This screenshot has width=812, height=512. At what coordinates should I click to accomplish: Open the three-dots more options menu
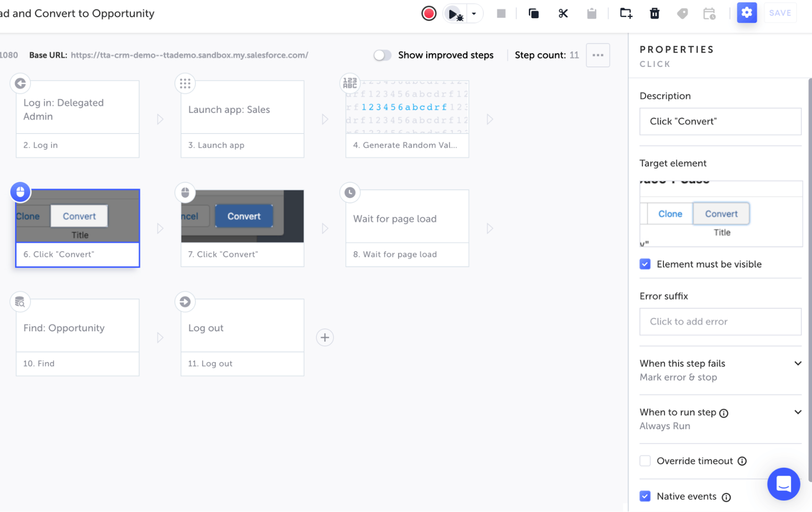pyautogui.click(x=598, y=55)
